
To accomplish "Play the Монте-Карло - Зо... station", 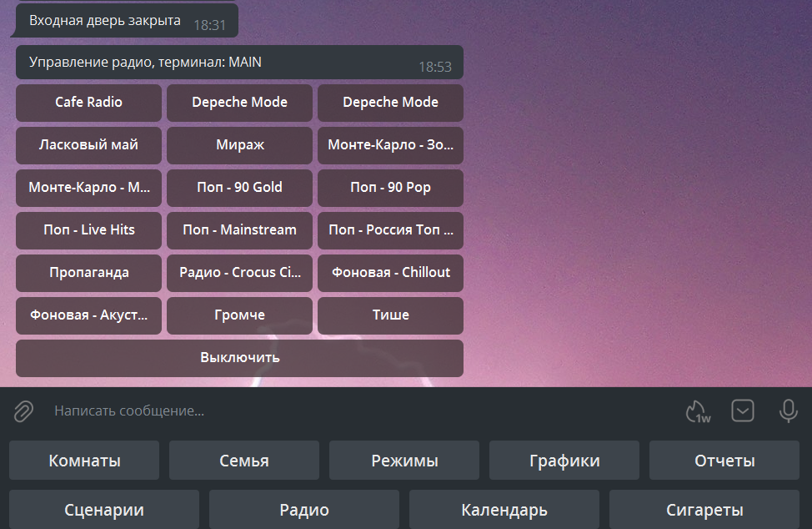I will [x=390, y=145].
